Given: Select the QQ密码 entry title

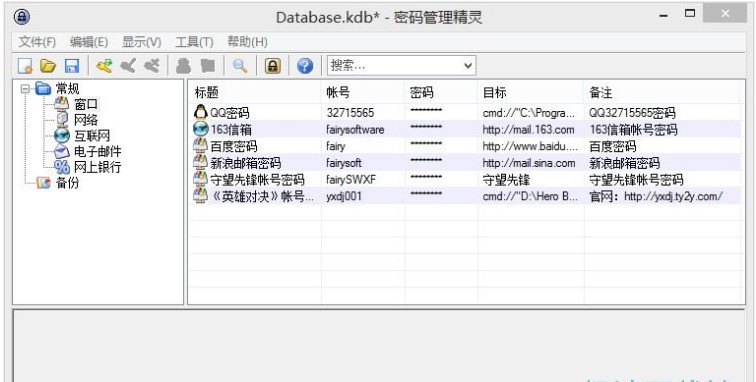Looking at the screenshot, I should [230, 113].
